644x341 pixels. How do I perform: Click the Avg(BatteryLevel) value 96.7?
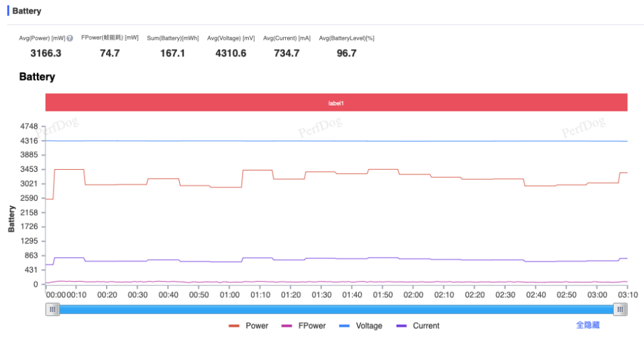pyautogui.click(x=347, y=53)
